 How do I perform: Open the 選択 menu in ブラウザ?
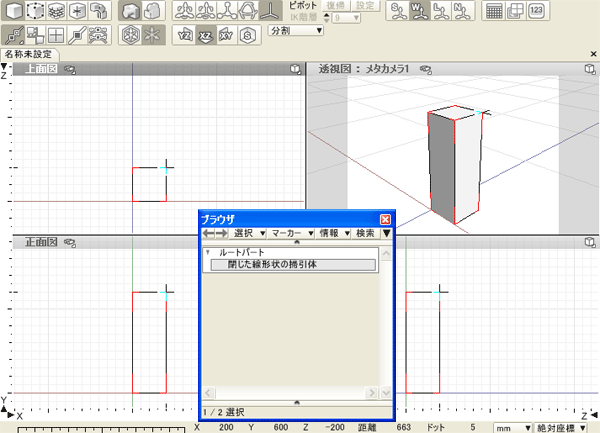point(248,233)
